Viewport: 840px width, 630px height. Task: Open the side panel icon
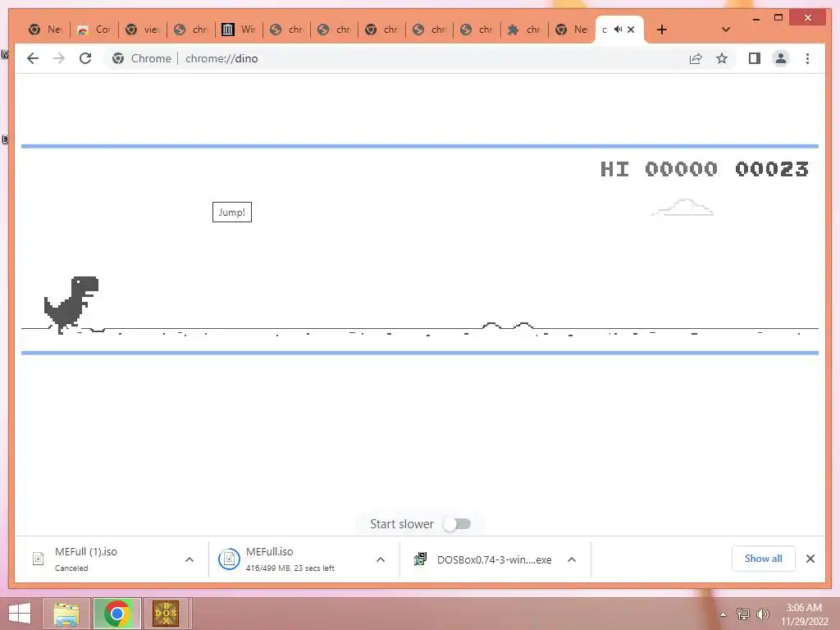pyautogui.click(x=755, y=58)
